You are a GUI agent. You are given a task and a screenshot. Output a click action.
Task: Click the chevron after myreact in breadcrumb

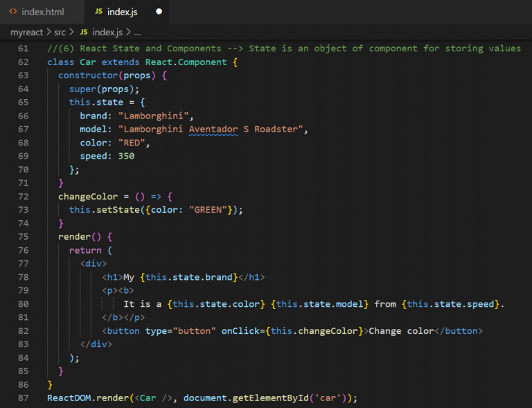pyautogui.click(x=48, y=32)
